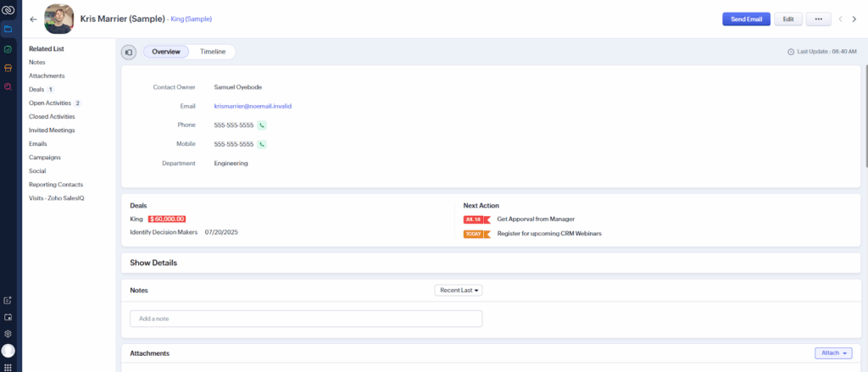Open Open Activities in Related List

pos(50,103)
